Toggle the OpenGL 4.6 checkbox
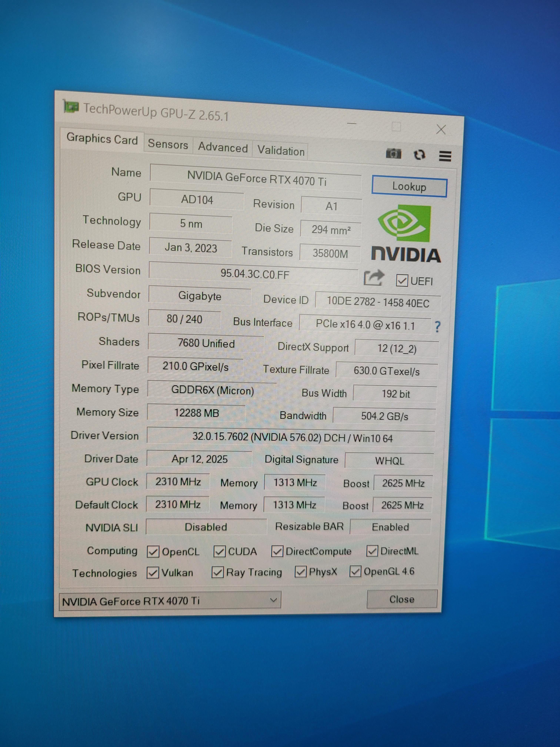Screen dimensions: 560x747 355,571
